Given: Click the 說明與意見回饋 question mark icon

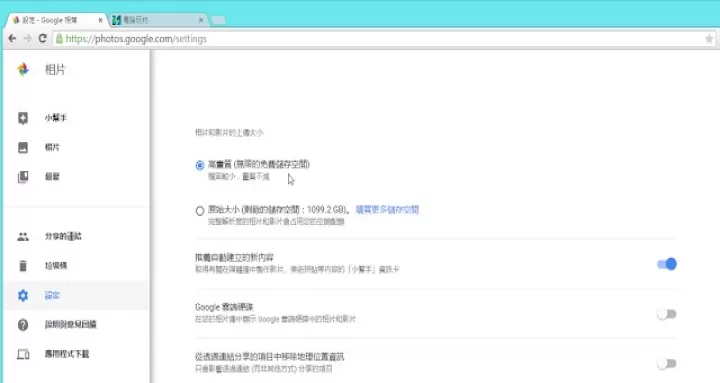Looking at the screenshot, I should (x=23, y=325).
